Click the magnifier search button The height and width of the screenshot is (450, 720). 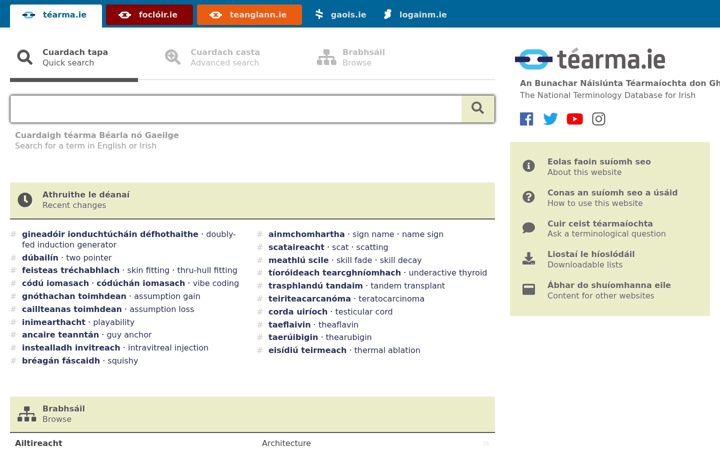coord(478,109)
